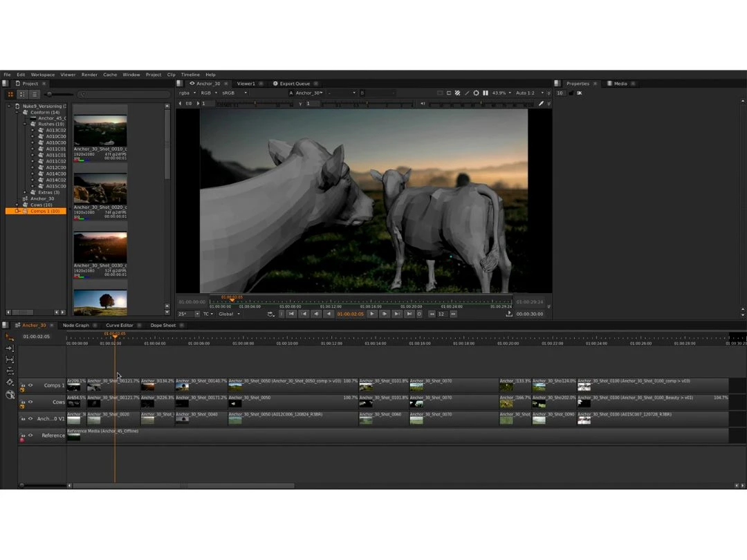This screenshot has height=560, width=747.
Task: Hide the Comps 1 track with eye icon
Action: [30, 385]
